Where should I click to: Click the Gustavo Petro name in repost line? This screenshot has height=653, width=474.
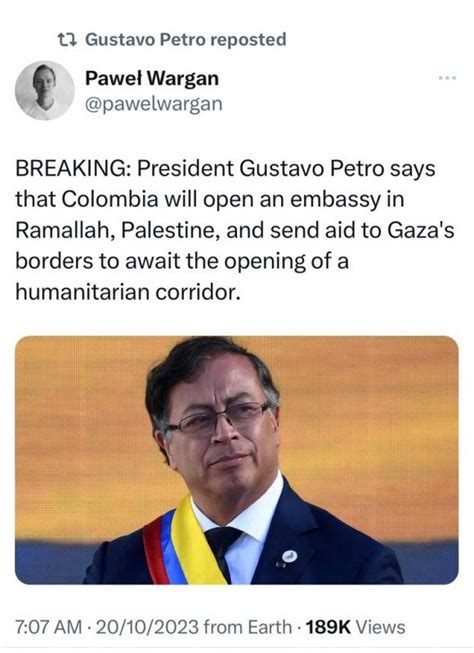pos(145,40)
